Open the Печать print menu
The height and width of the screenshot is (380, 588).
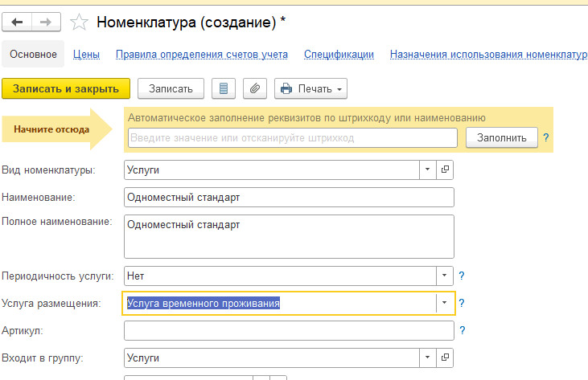pyautogui.click(x=310, y=88)
